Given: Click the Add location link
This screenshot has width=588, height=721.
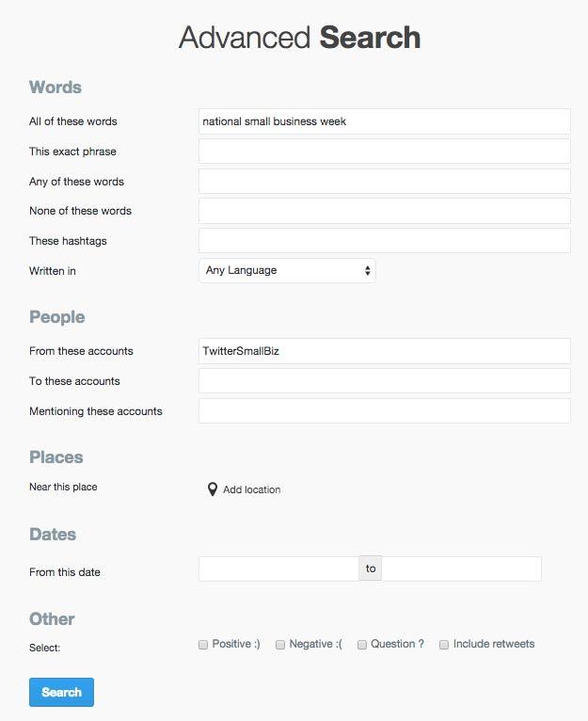Looking at the screenshot, I should [x=251, y=489].
